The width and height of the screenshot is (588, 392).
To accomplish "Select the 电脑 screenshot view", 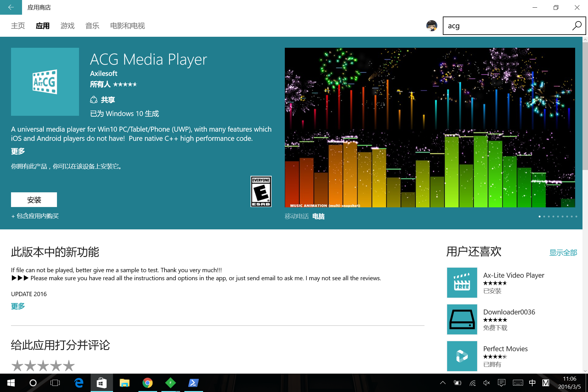I will tap(318, 216).
